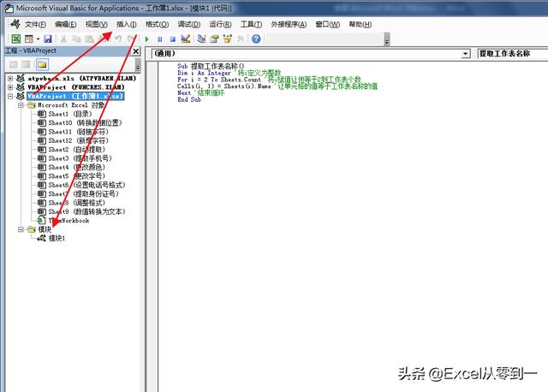This screenshot has width=548, height=392.
Task: Select ThisWorkbook in the project tree
Action: (68, 221)
